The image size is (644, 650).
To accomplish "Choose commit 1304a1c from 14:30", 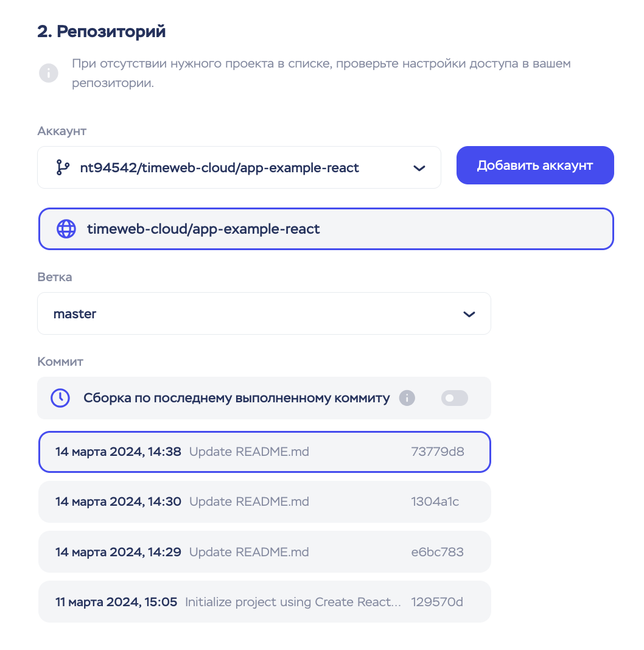I will tap(264, 501).
